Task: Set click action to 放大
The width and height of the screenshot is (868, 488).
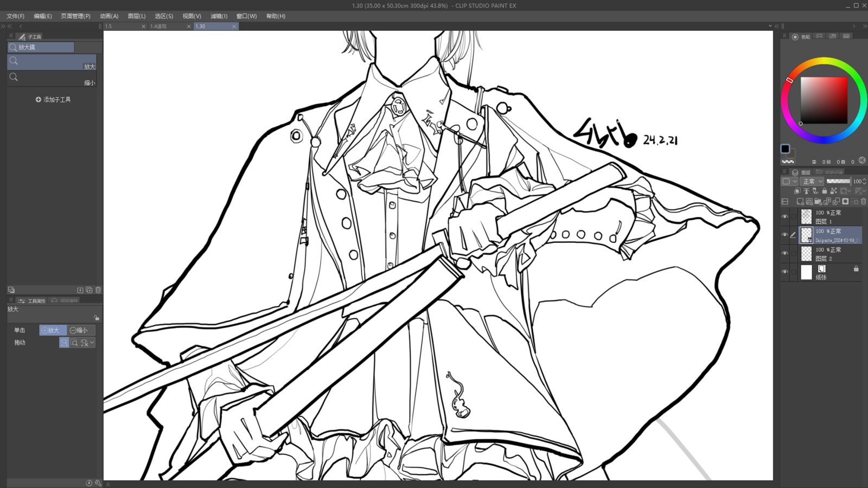Action: pyautogui.click(x=53, y=330)
